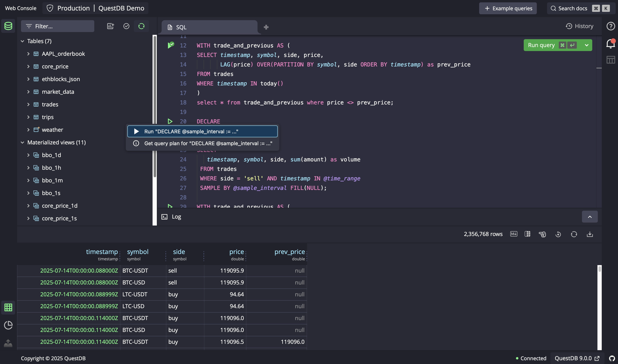Refresh the result grid icon

[574, 234]
